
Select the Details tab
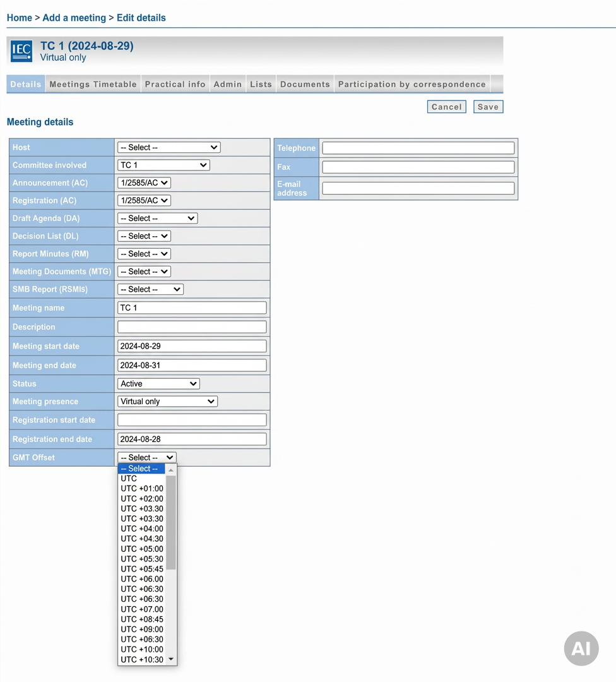coord(26,85)
